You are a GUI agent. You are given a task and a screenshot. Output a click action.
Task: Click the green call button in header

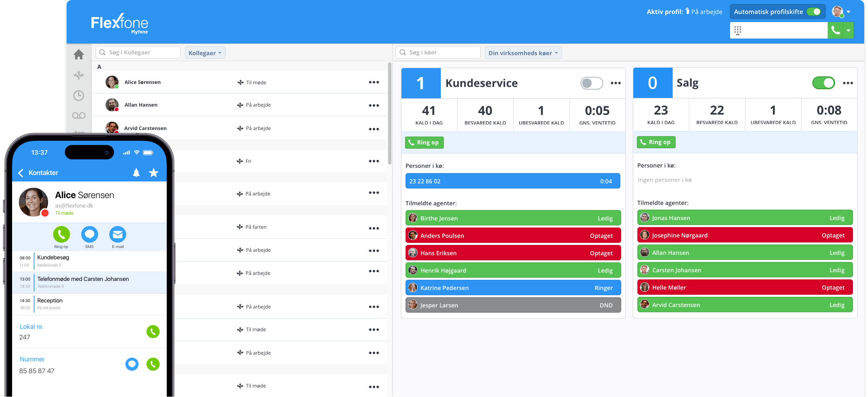835,30
